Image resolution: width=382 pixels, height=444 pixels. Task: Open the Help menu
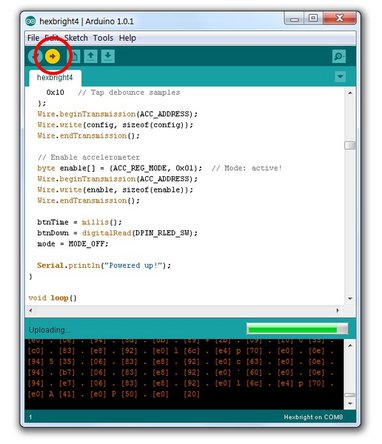tap(127, 38)
